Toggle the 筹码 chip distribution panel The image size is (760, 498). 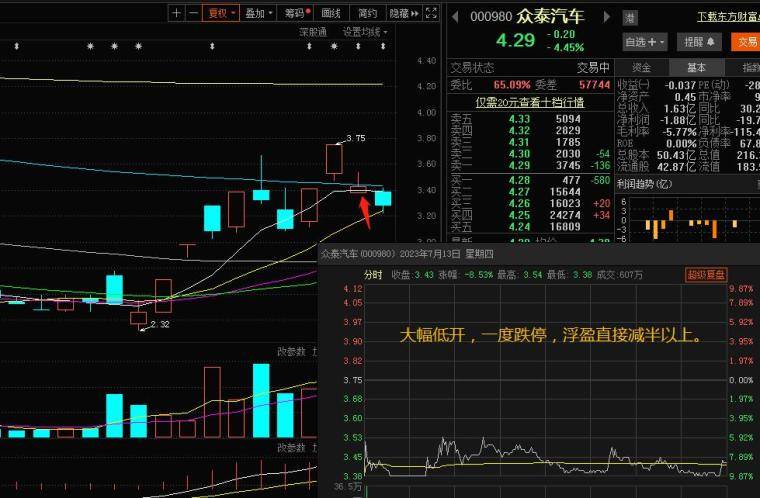tap(296, 13)
